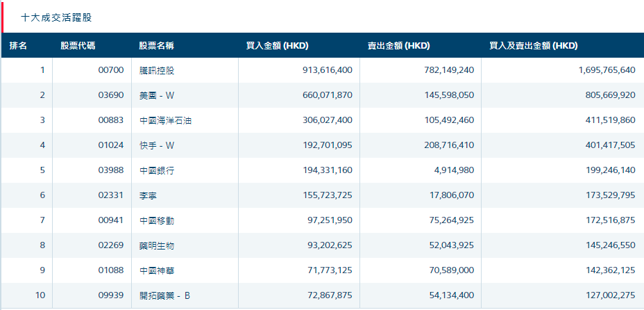Click total amount 145,246,550
The image size is (644, 310).
pos(610,246)
